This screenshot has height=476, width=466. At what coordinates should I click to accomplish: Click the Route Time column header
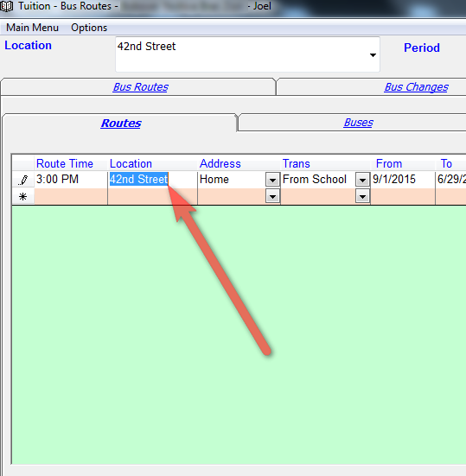[65, 164]
